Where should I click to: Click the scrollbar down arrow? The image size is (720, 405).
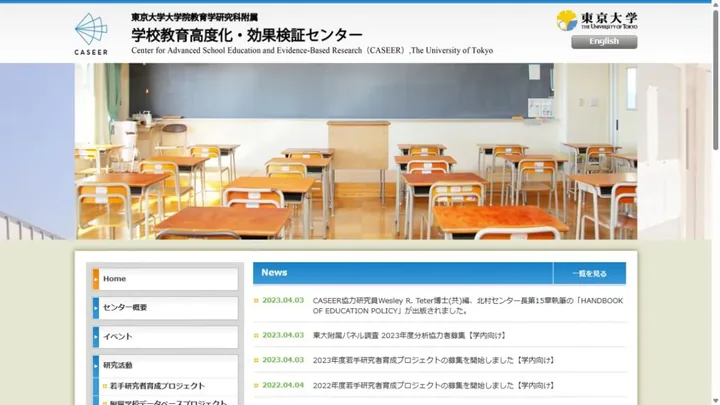[715, 401]
